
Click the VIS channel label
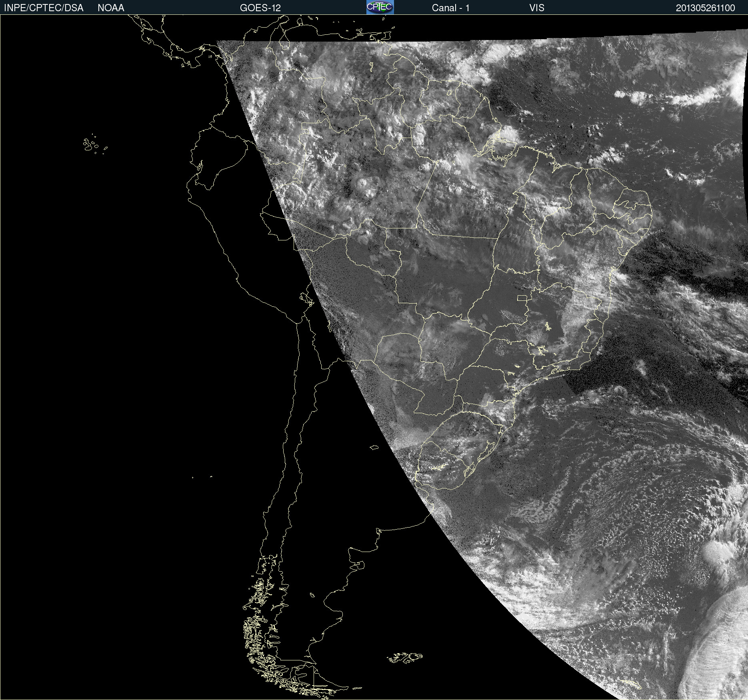537,8
